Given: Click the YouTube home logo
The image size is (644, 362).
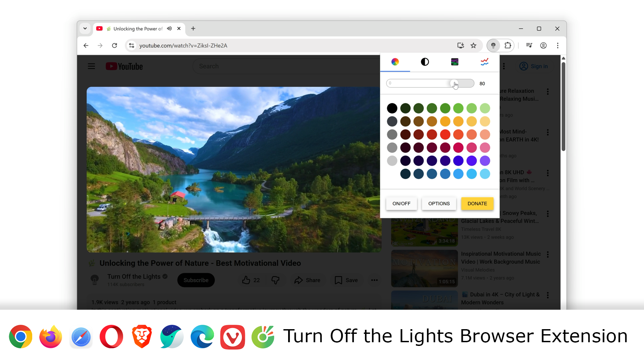Looking at the screenshot, I should click(124, 66).
